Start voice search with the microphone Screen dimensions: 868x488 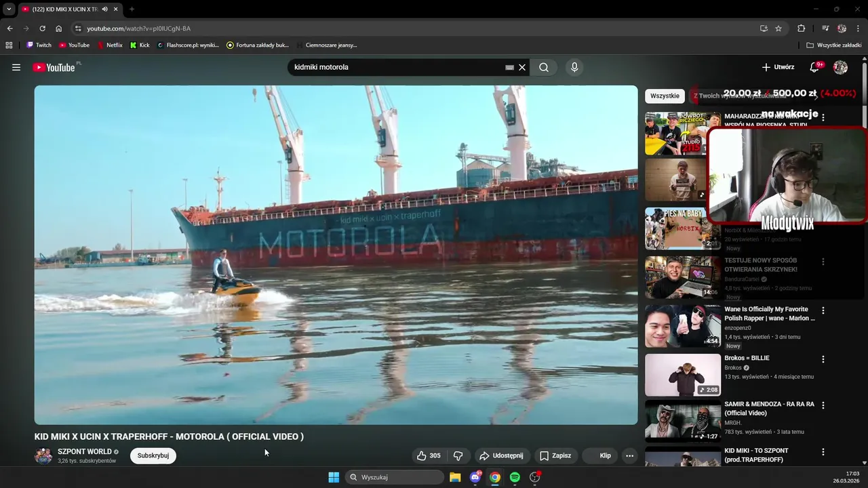tap(574, 67)
